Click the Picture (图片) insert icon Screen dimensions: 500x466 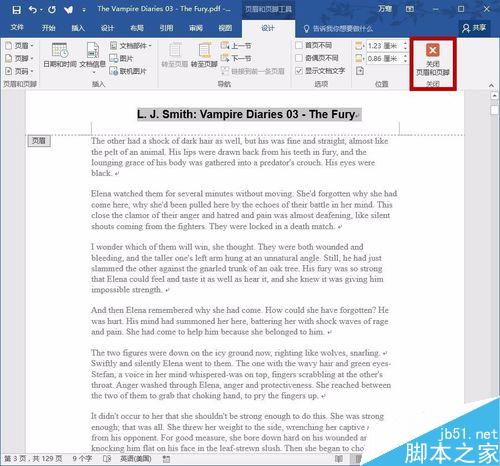[x=114, y=58]
